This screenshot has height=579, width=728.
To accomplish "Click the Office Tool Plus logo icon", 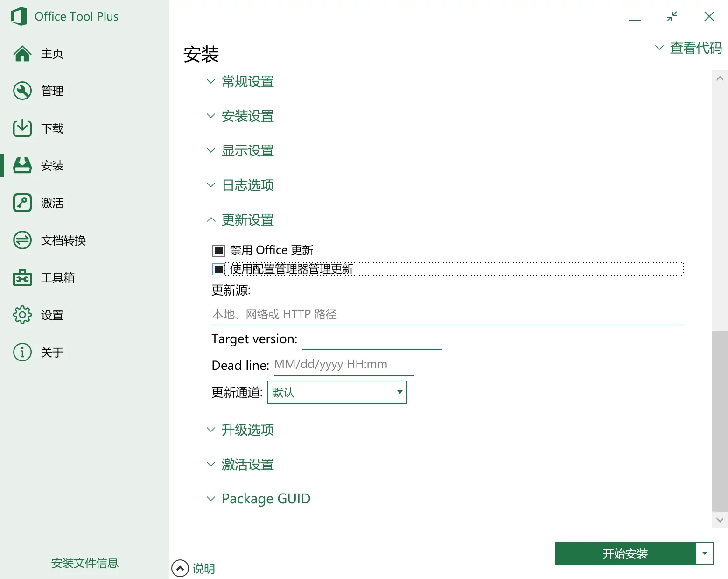I will click(19, 16).
